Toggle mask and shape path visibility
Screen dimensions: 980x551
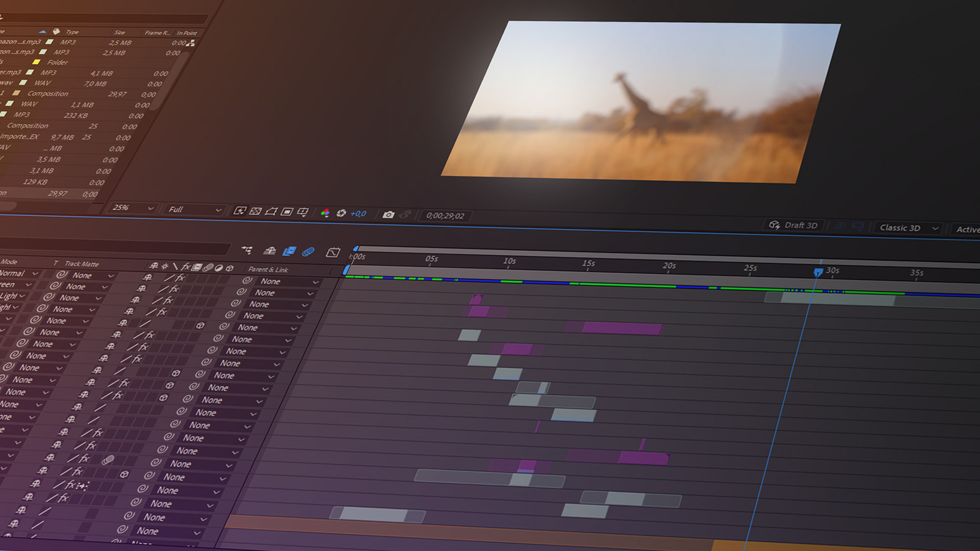(x=271, y=211)
